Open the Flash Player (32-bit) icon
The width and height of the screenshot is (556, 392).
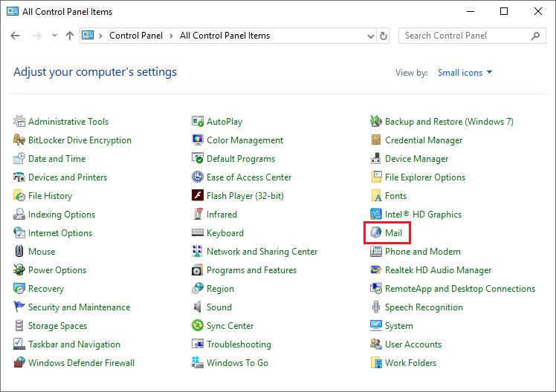[198, 196]
